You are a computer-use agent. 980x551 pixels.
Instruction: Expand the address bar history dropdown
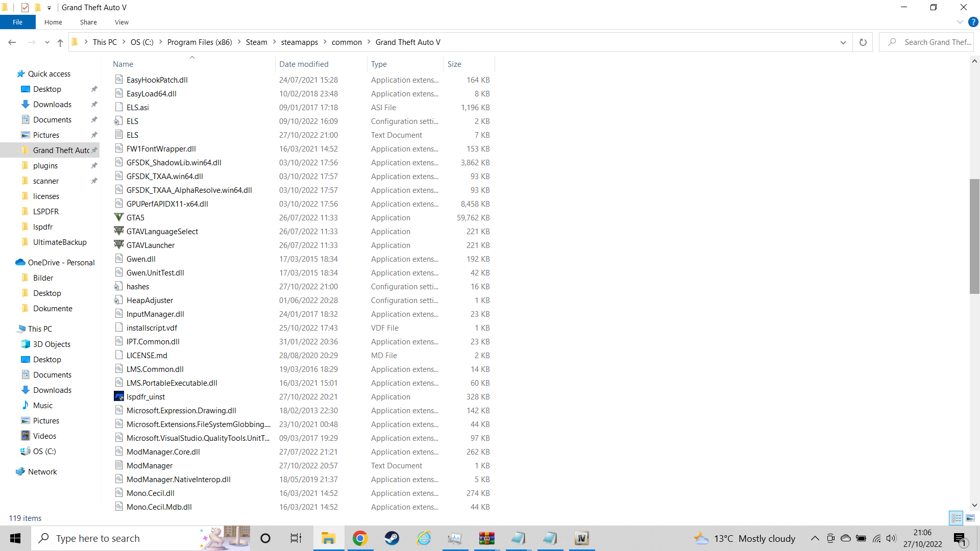pyautogui.click(x=843, y=42)
